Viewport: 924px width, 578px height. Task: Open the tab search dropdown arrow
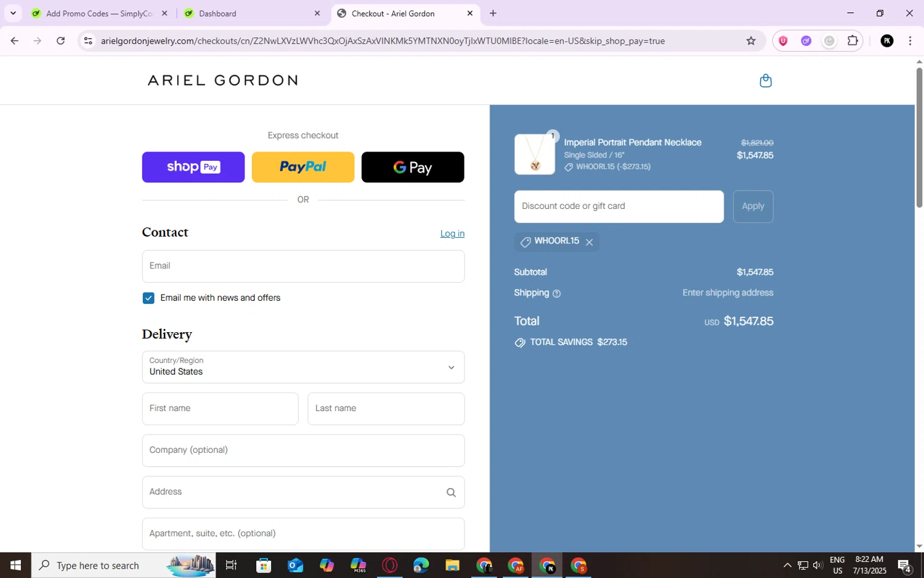13,13
